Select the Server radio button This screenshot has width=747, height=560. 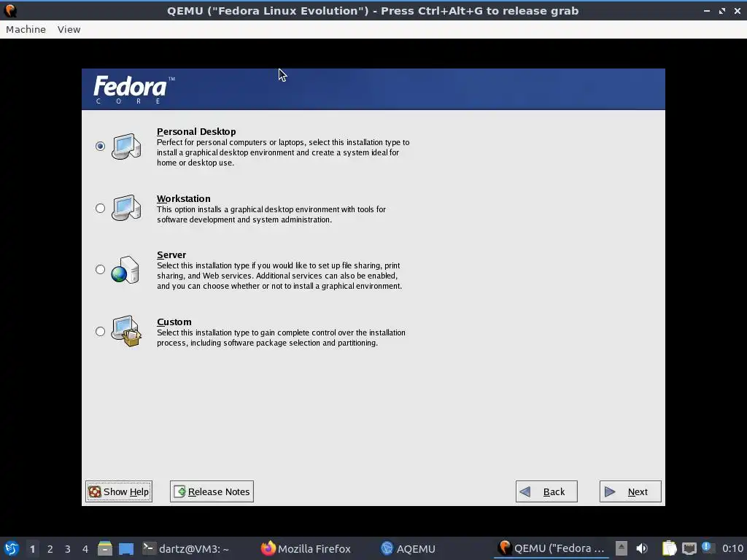(x=100, y=270)
